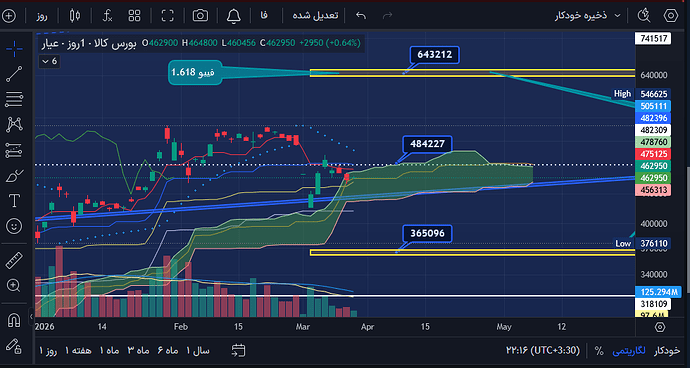Select the ۳ ماه range
This screenshot has width=690, height=368.
click(139, 351)
